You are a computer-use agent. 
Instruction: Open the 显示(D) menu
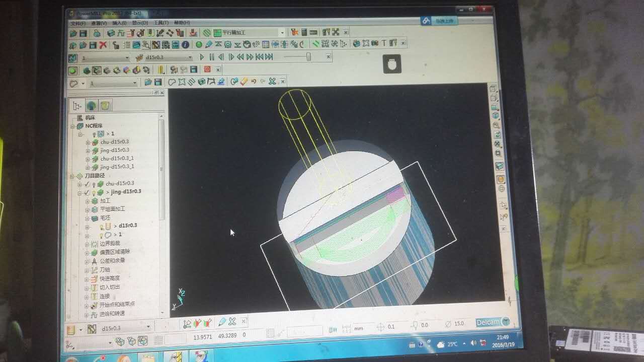coord(140,23)
